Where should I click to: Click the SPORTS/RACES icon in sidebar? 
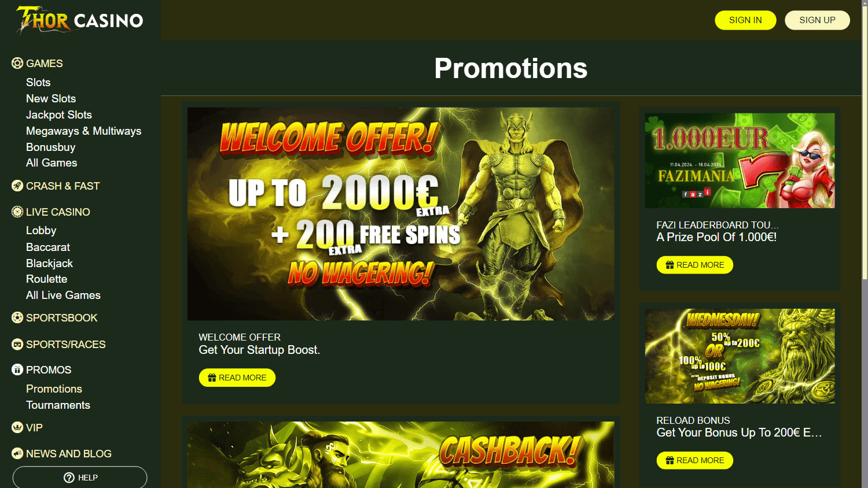coord(17,344)
